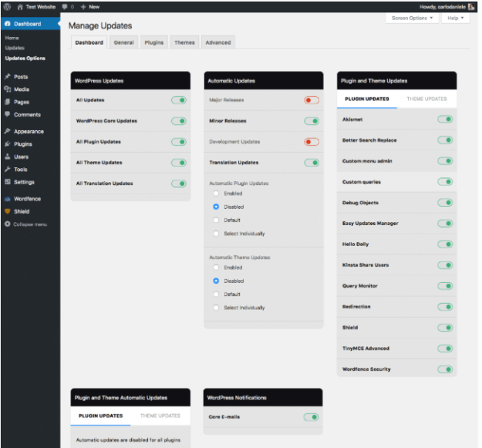
Task: Open the Screen Options dropdown
Action: pos(412,19)
